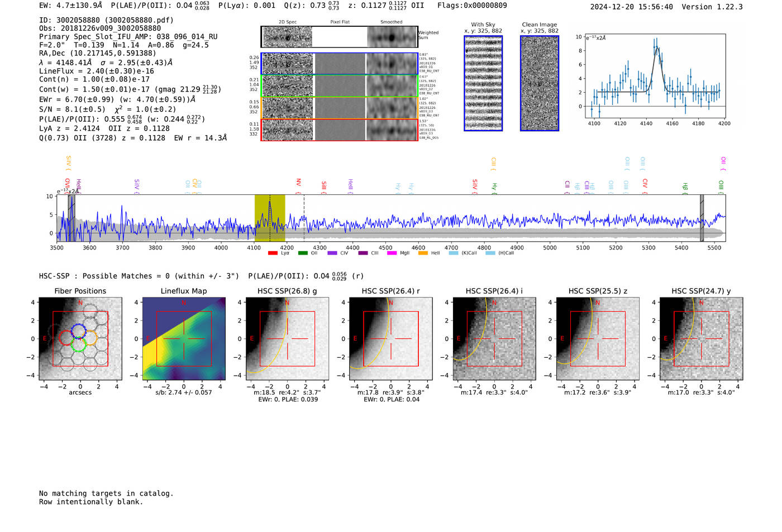782x532 pixels.
Task: Select the magenta OII line marker
Action: tap(723, 164)
